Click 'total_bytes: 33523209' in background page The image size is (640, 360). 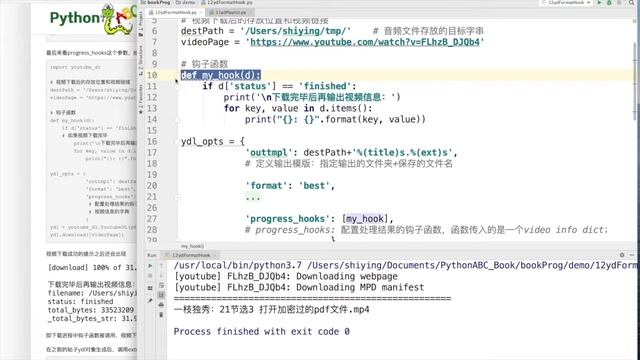point(91,310)
